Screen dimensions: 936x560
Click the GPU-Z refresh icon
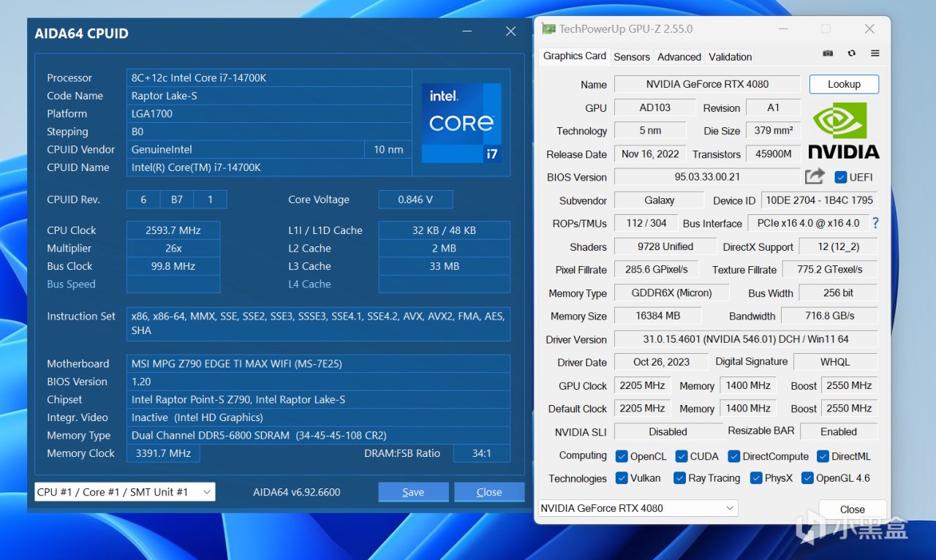(851, 53)
